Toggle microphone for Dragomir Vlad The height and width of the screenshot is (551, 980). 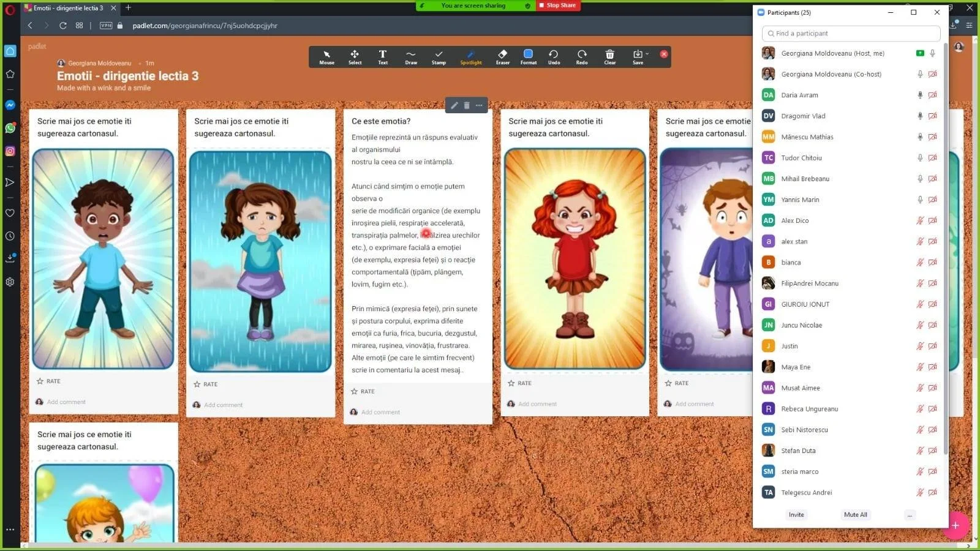[919, 116]
